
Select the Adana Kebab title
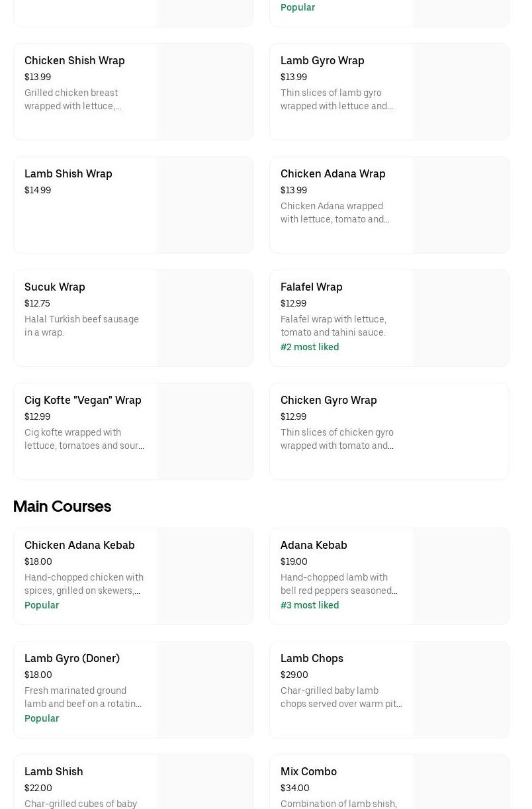(314, 546)
